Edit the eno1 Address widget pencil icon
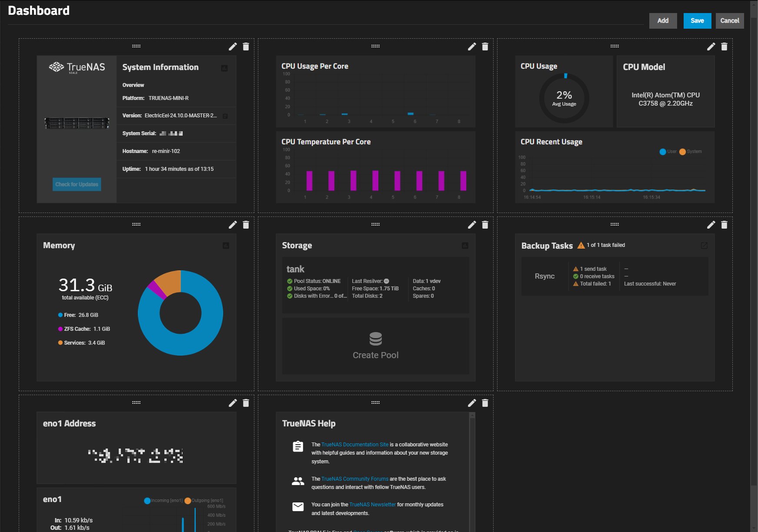The height and width of the screenshot is (532, 758). pos(233,403)
